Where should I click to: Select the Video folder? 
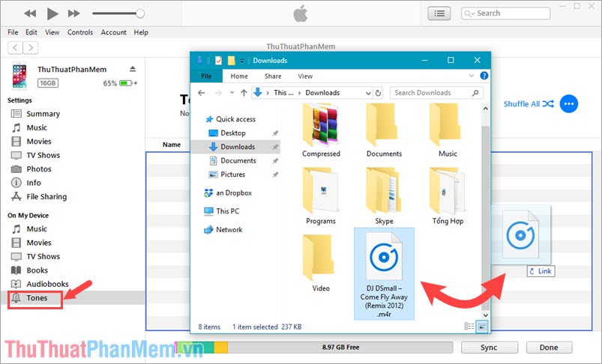(x=321, y=263)
